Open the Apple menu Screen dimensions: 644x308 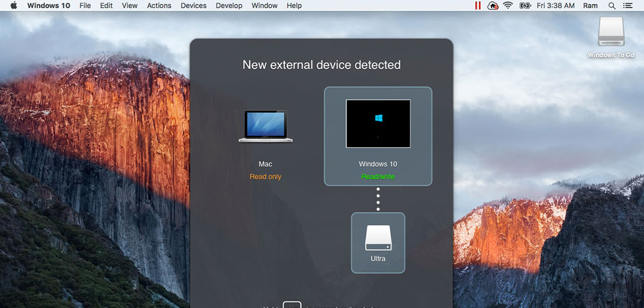pyautogui.click(x=14, y=5)
